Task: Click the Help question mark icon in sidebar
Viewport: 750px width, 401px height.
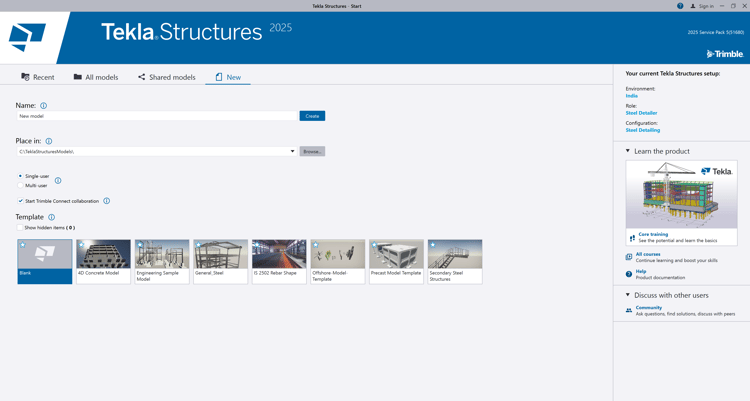Action: [x=629, y=274]
